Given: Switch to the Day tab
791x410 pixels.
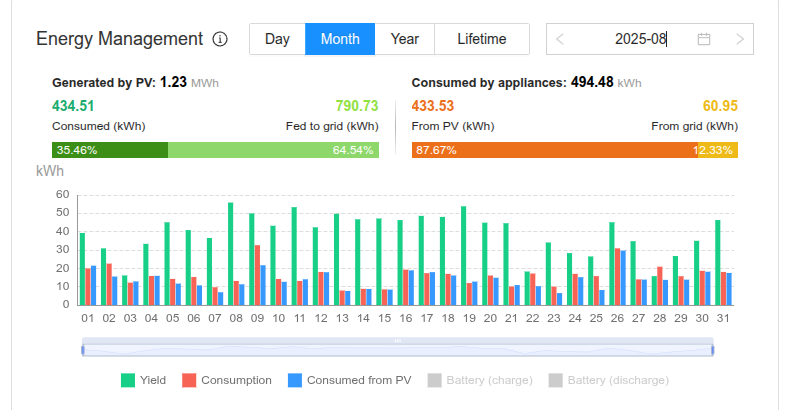Looking at the screenshot, I should (x=277, y=39).
